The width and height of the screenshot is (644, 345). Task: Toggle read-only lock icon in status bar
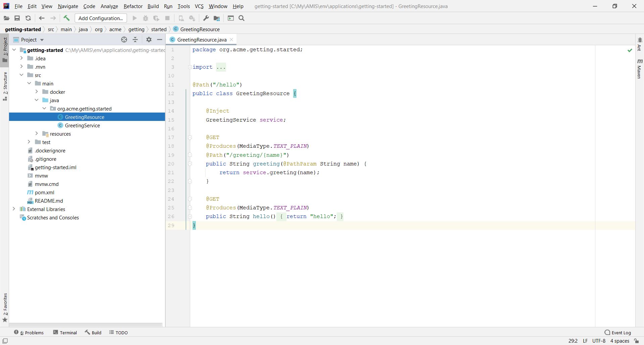pos(636,341)
